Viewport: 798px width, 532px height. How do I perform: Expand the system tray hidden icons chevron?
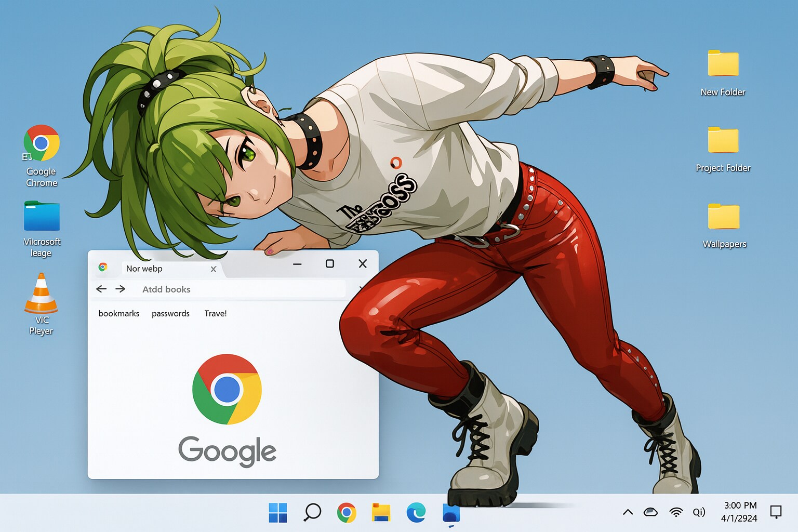coord(628,512)
